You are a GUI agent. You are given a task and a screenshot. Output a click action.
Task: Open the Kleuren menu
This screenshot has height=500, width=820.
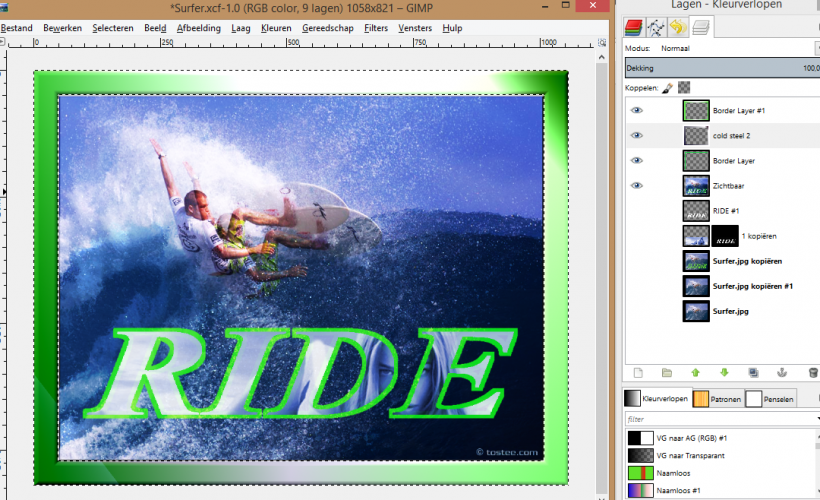tap(276, 28)
